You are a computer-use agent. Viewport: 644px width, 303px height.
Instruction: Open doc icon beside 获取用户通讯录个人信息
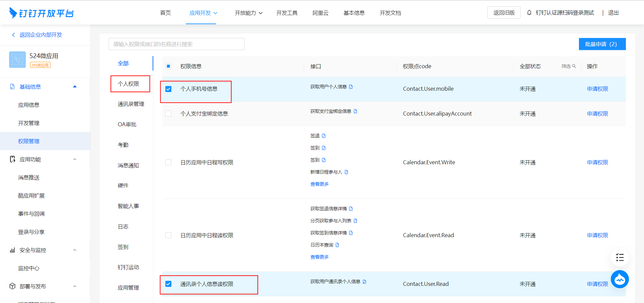(x=364, y=282)
